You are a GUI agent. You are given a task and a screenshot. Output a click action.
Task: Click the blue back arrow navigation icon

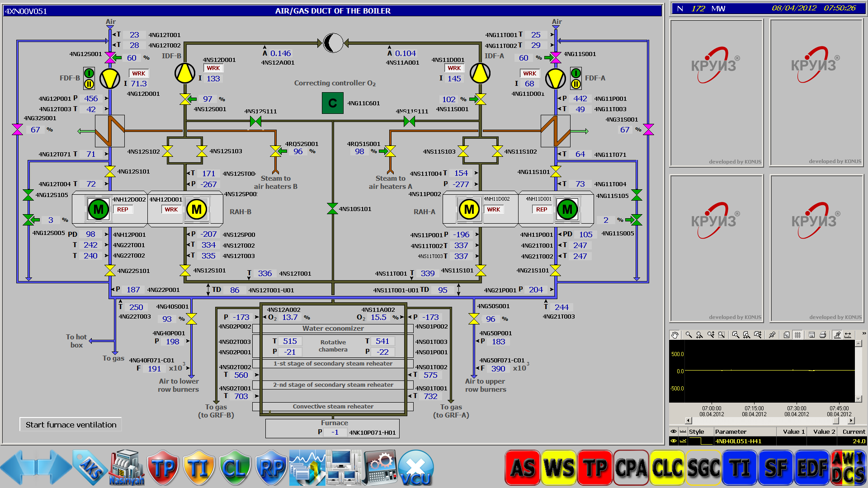pos(17,468)
